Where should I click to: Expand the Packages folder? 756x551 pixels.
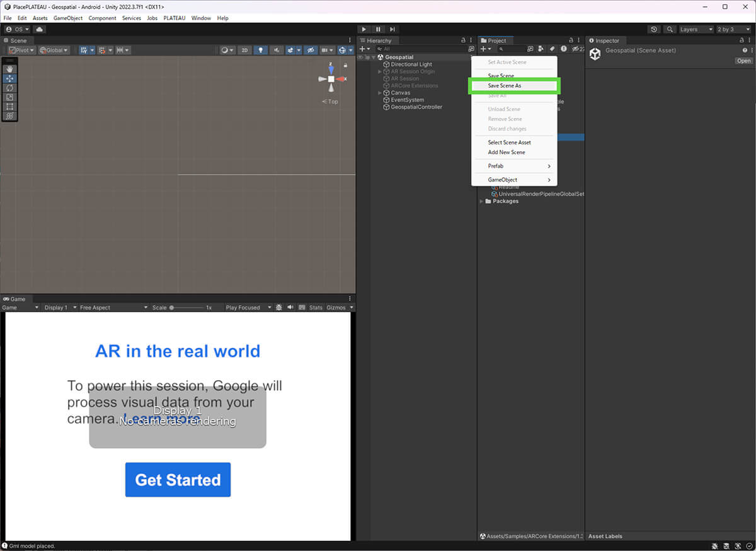tap(482, 201)
